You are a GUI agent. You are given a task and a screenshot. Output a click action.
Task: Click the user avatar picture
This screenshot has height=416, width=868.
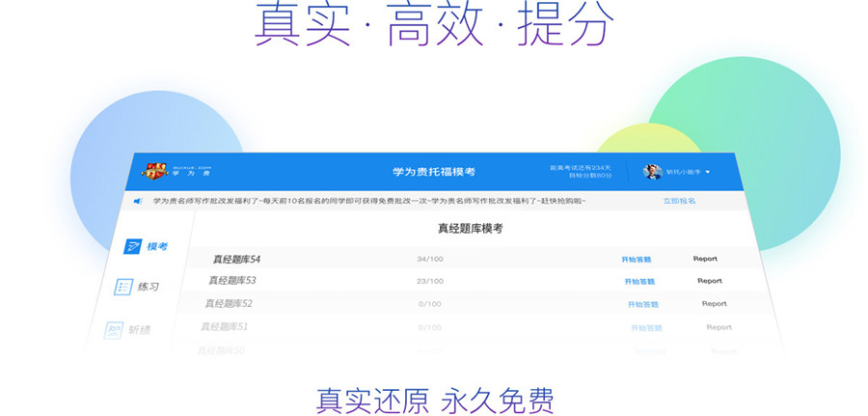[x=653, y=172]
